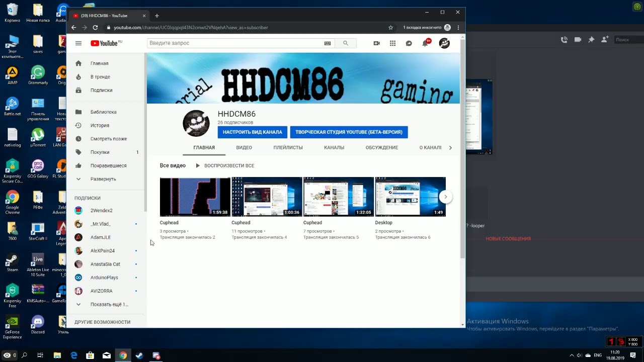Click the taskbar volume icon
Image resolution: width=644 pixels, height=362 pixels.
(579, 355)
